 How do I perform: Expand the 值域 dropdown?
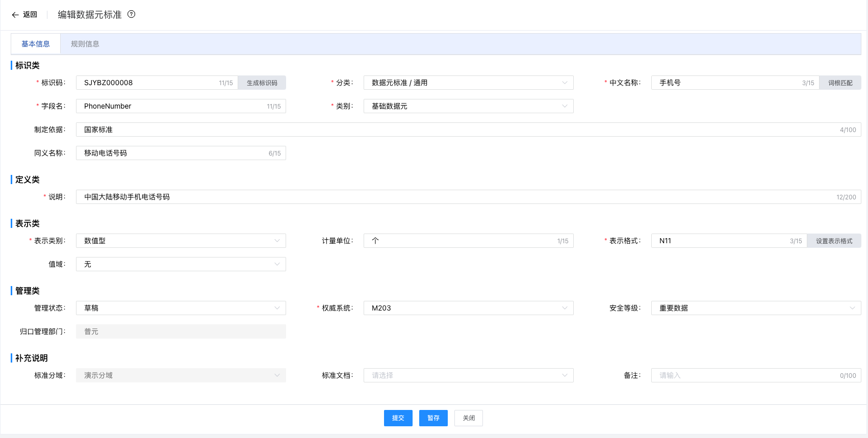(181, 264)
